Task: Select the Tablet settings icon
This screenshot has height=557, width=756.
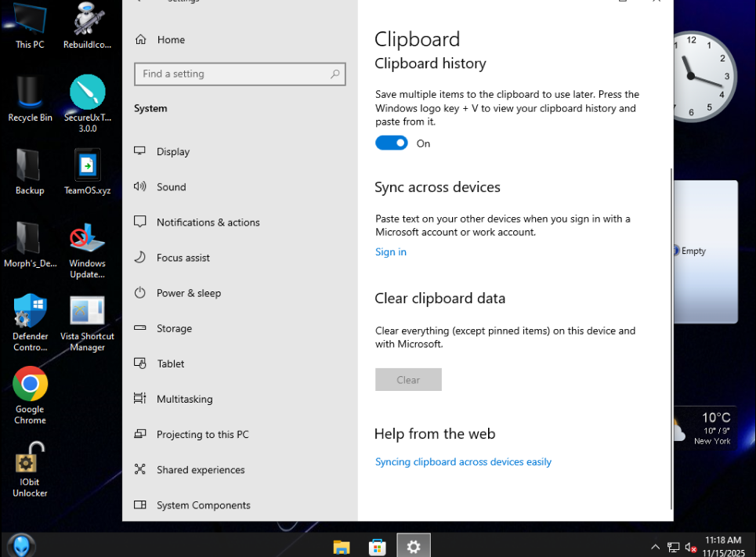Action: 140,363
